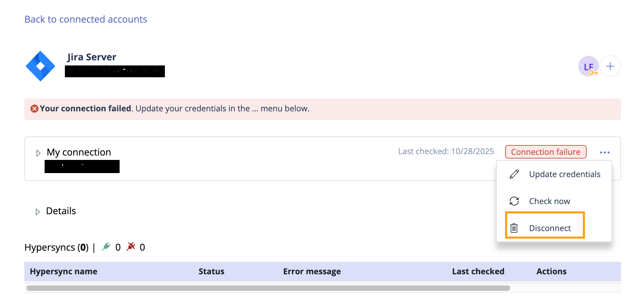Select the trash icon beside Disconnect
This screenshot has width=644, height=307.
[514, 228]
